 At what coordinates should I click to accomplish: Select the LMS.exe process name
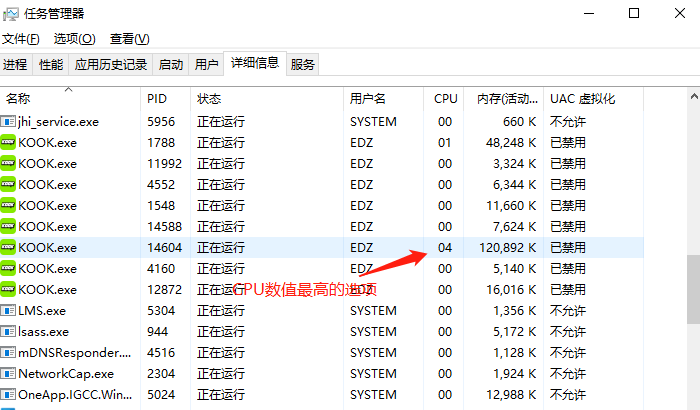(x=42, y=311)
